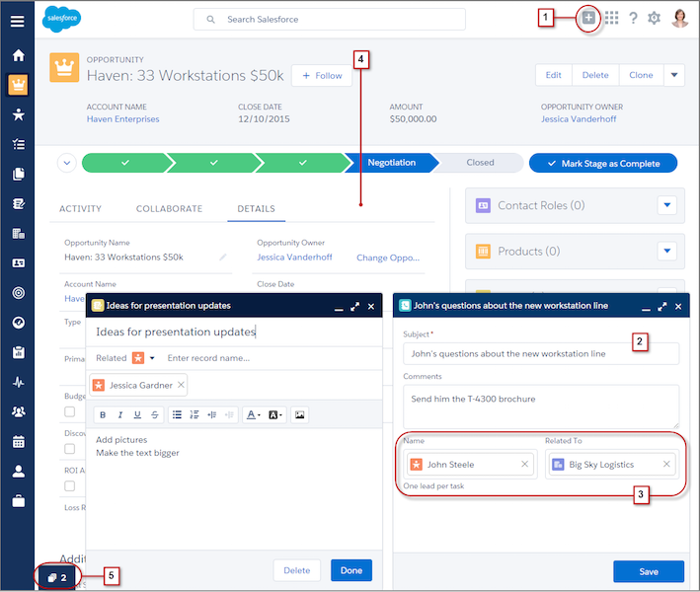Open Contacts card icon in sidebar
700x592 pixels.
(x=19, y=263)
